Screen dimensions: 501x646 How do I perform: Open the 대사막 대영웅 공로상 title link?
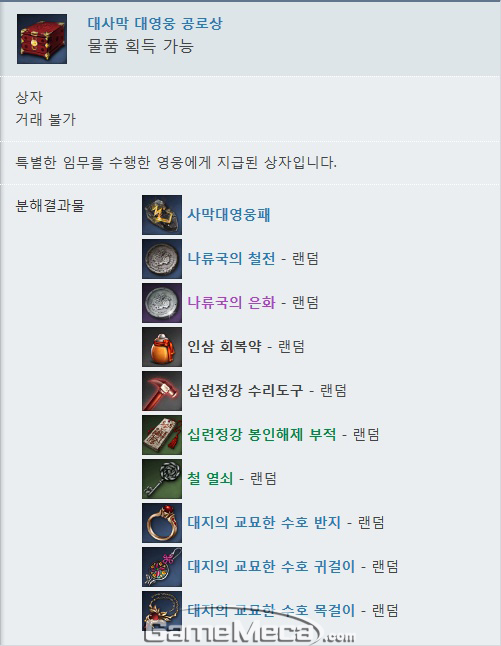tap(155, 23)
